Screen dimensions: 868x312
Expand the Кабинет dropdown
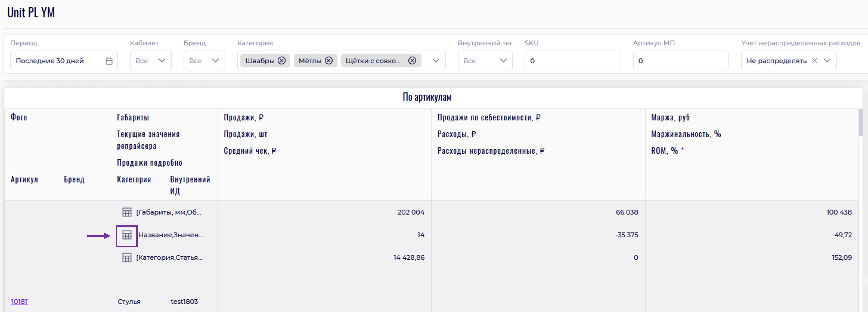tap(162, 60)
